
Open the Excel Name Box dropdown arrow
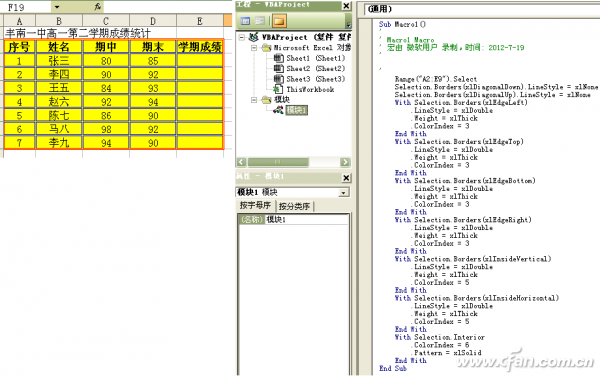coord(57,7)
